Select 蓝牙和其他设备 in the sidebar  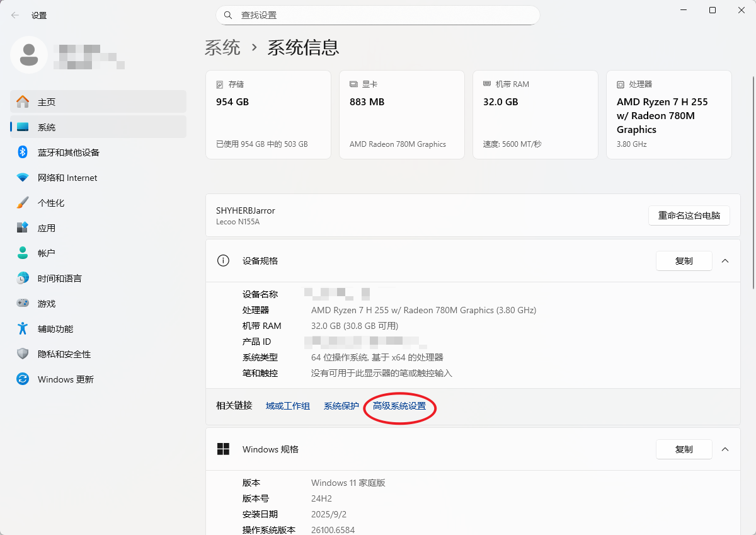click(98, 152)
